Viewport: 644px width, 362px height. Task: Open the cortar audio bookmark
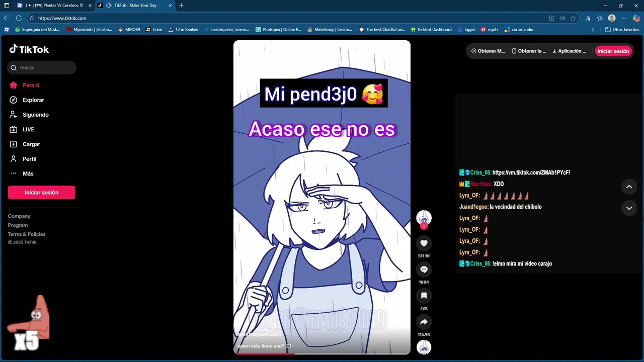(519, 30)
